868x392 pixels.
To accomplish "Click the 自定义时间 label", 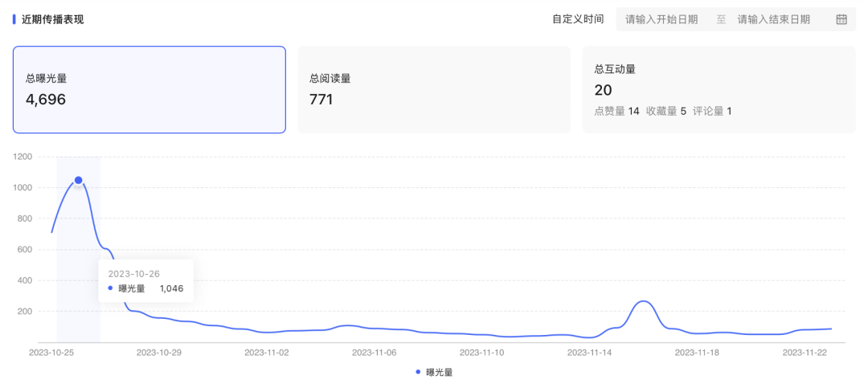I will coord(578,19).
